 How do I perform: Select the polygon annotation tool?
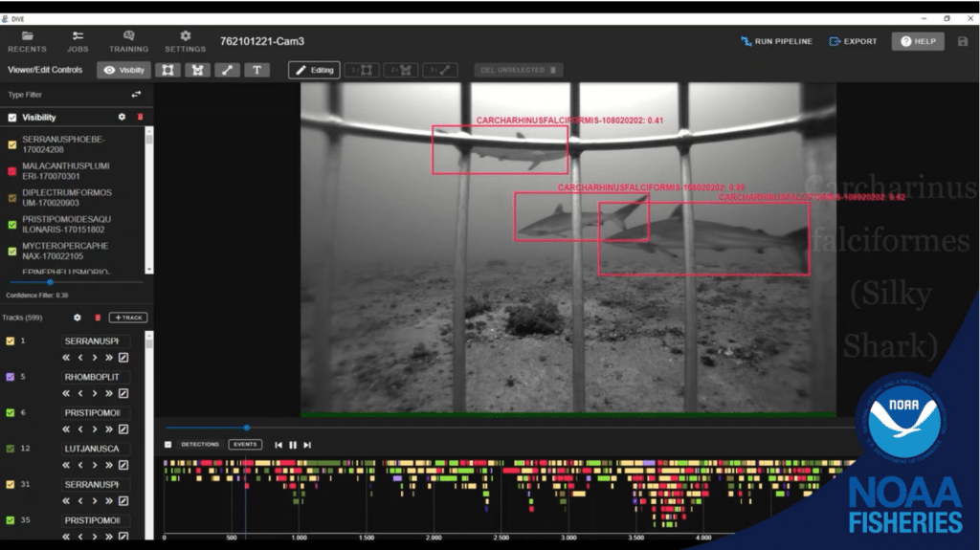[198, 70]
